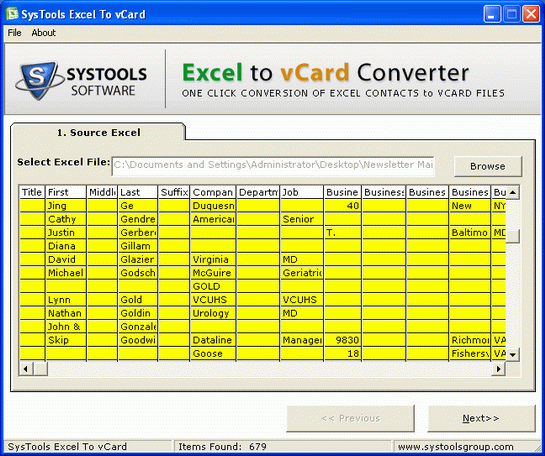Select the last name cell Ge

click(x=137, y=206)
